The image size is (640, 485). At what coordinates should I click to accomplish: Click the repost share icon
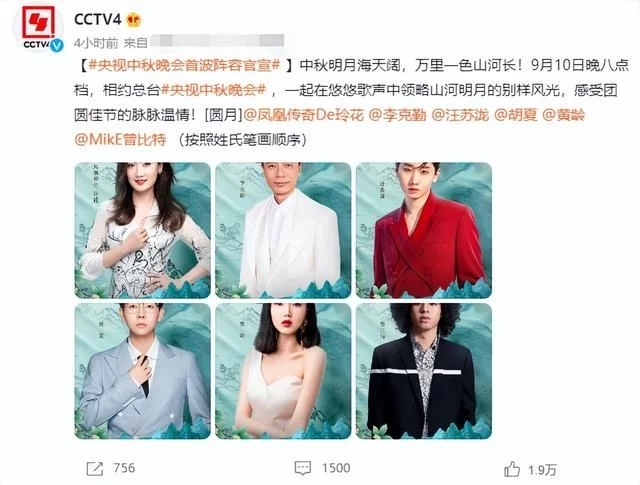tap(95, 468)
